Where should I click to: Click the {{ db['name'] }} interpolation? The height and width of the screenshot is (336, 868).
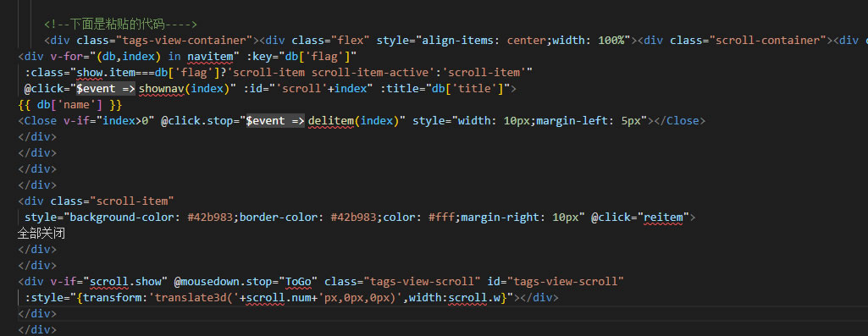(x=69, y=105)
